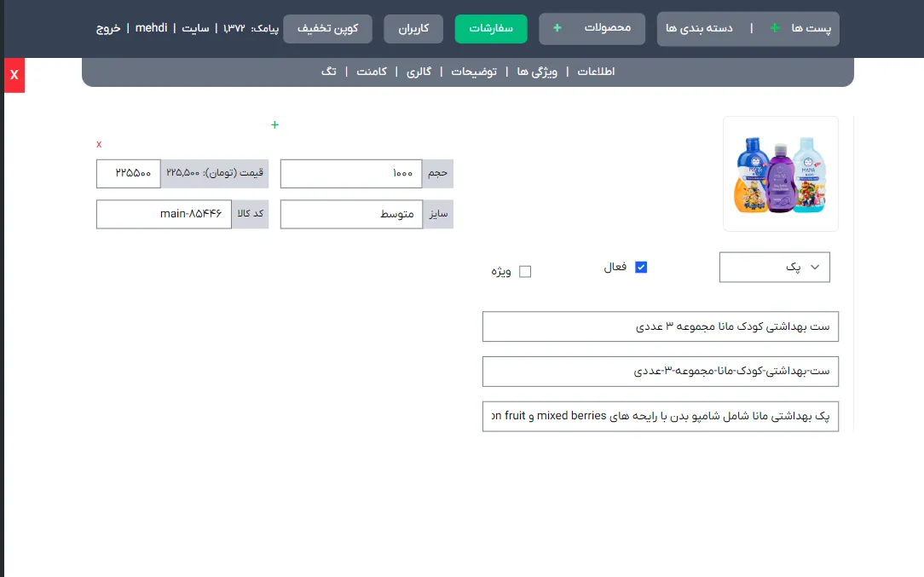Click the green سفارشات button
The width and height of the screenshot is (924, 577).
491,28
